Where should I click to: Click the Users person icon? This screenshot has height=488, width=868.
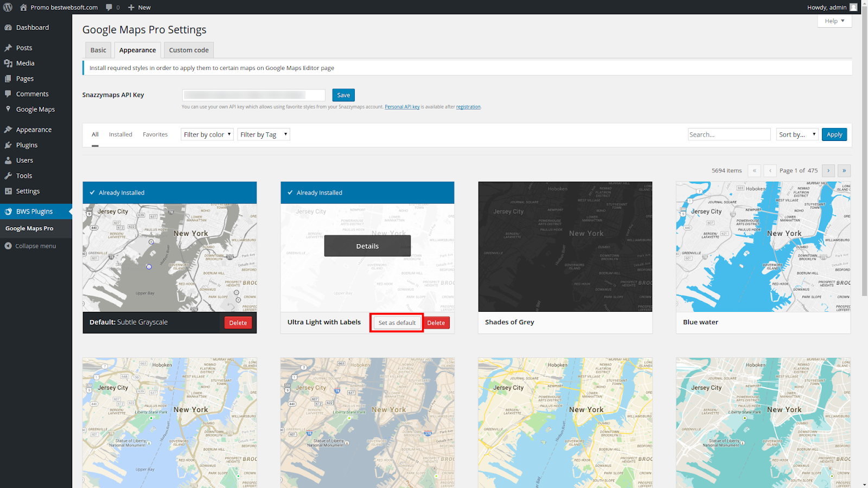click(x=8, y=160)
